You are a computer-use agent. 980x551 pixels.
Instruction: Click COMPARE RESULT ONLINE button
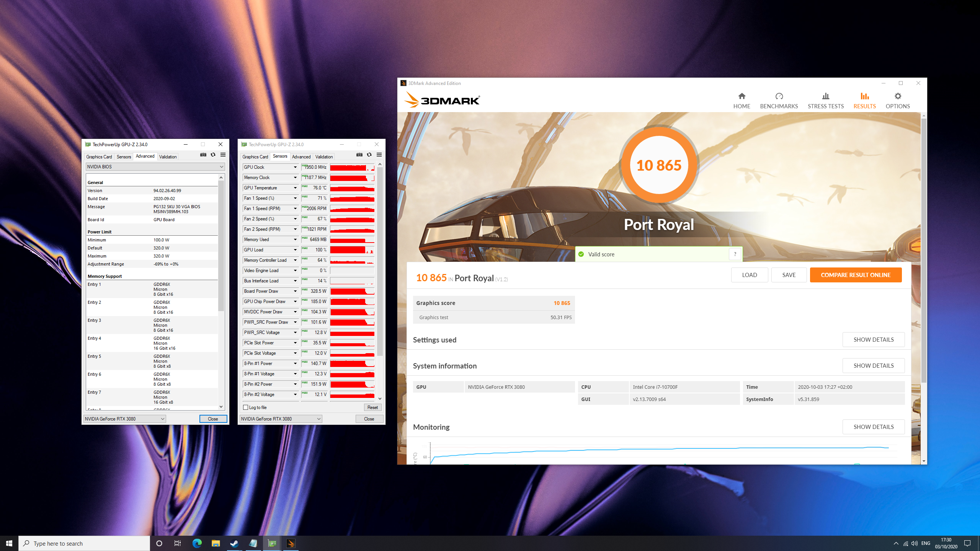click(x=856, y=275)
